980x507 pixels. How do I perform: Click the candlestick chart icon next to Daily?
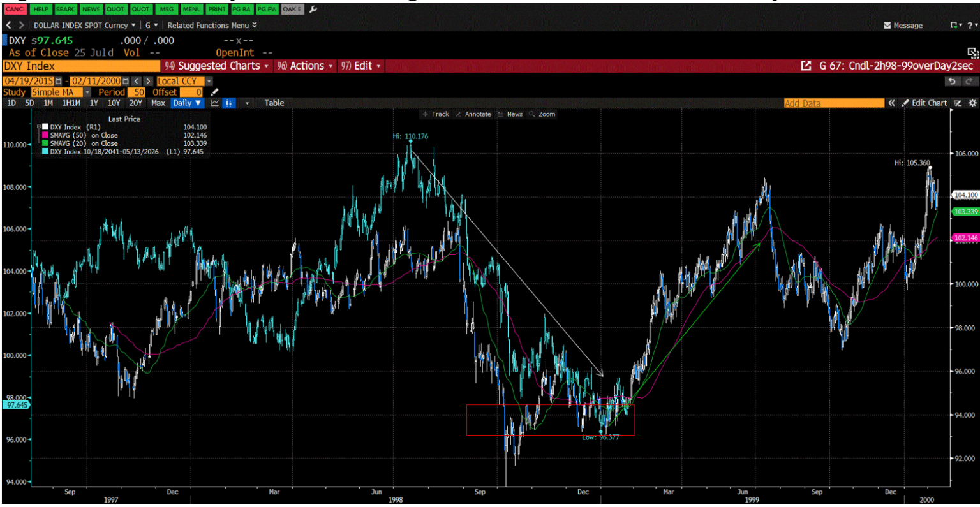228,103
